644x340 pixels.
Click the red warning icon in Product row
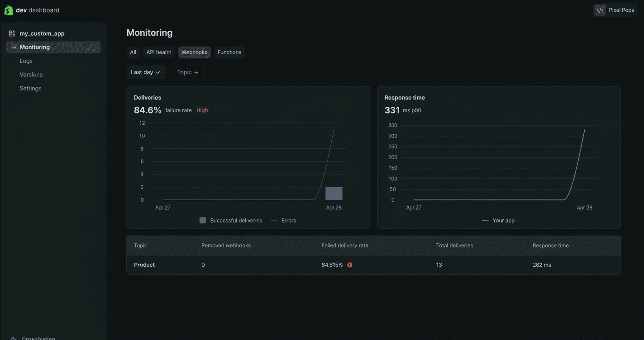350,265
